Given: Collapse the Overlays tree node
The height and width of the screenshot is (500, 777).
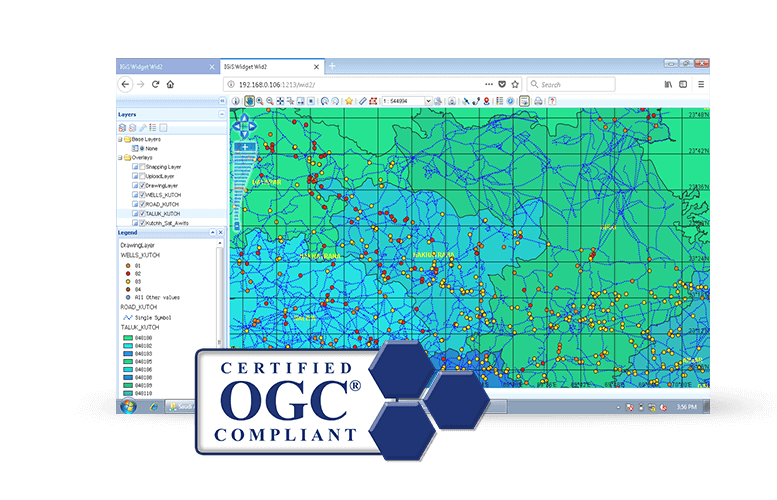Looking at the screenshot, I should 120,158.
